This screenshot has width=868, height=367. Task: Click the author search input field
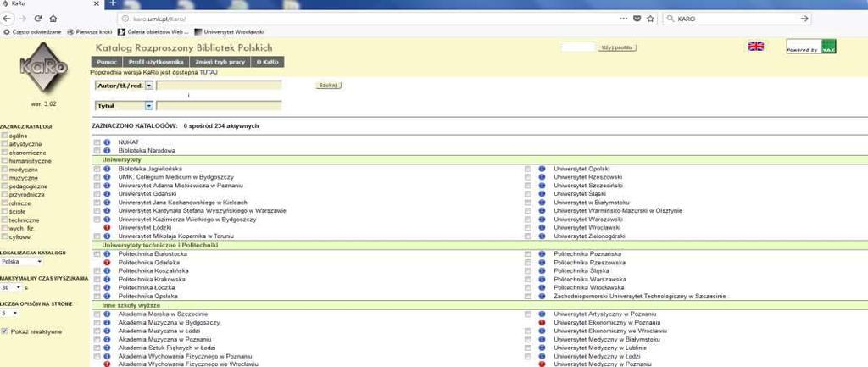tap(219, 86)
